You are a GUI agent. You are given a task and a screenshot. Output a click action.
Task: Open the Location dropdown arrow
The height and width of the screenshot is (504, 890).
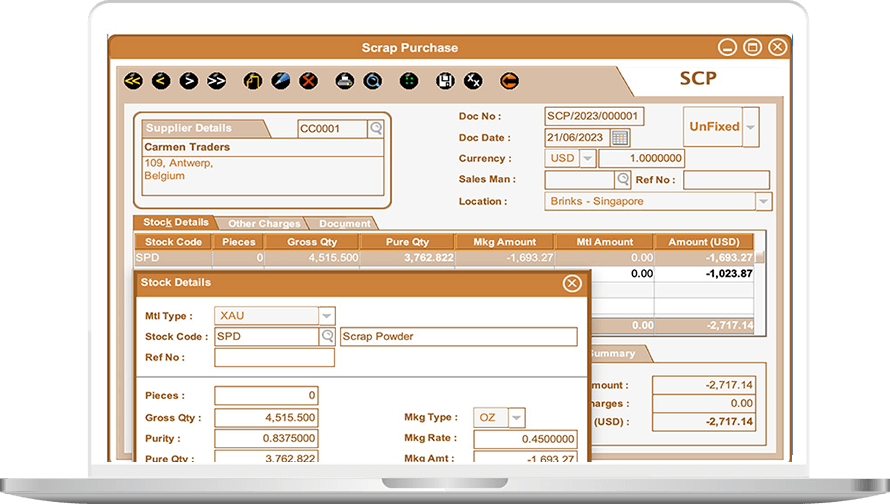pyautogui.click(x=763, y=201)
